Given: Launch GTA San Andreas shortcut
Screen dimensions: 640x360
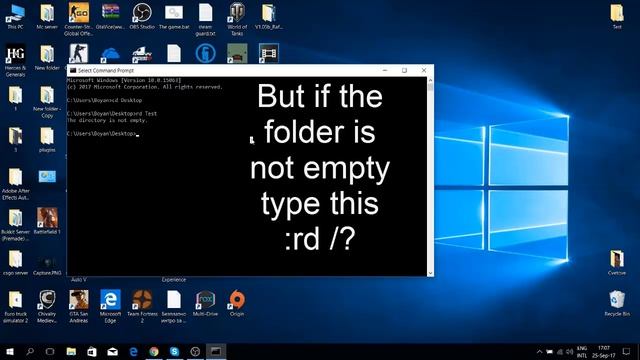Looking at the screenshot, I should pyautogui.click(x=79, y=307).
